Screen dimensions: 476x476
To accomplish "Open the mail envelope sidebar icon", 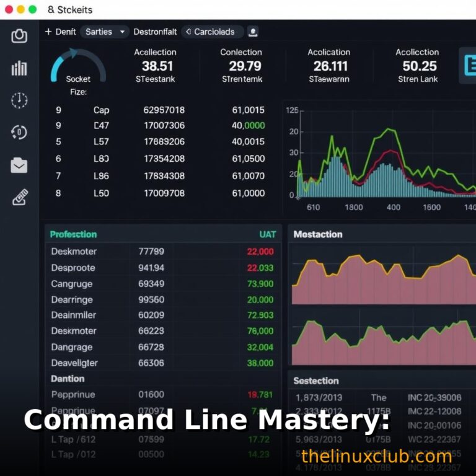I will point(19,165).
